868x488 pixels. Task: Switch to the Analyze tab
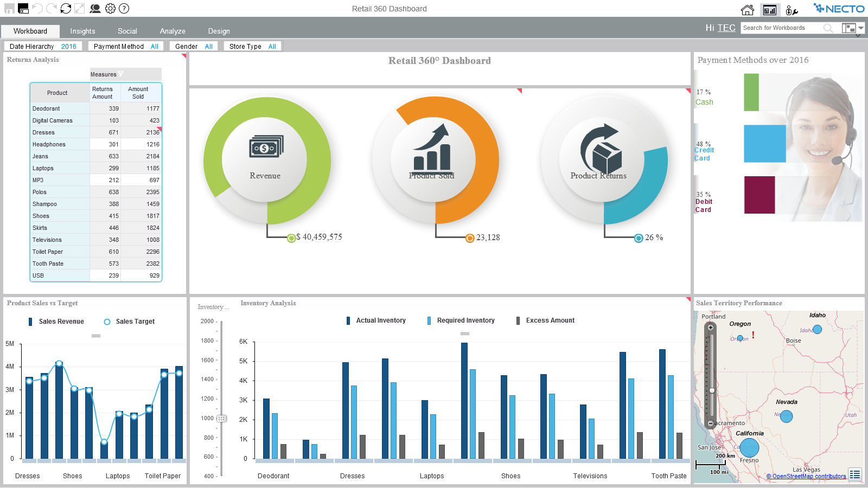173,31
